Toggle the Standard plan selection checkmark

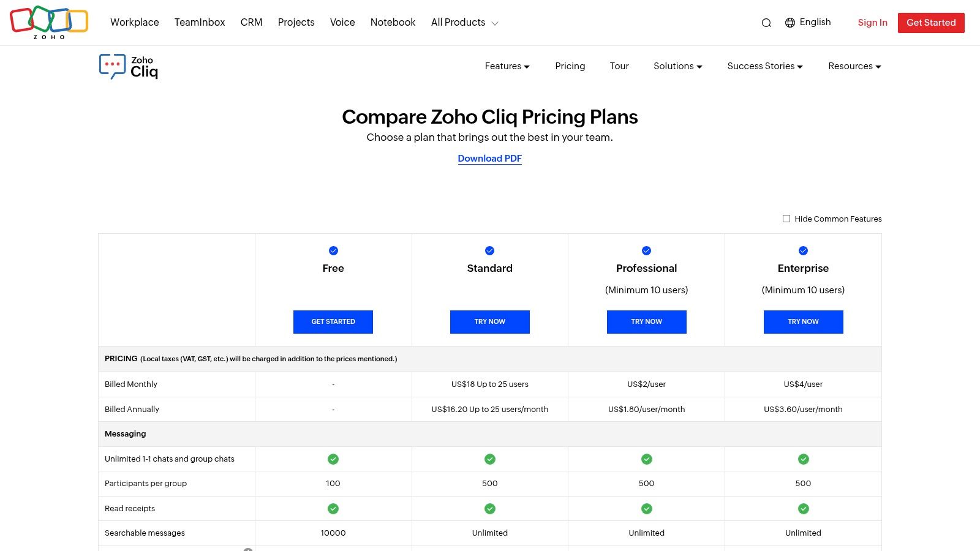tap(489, 250)
